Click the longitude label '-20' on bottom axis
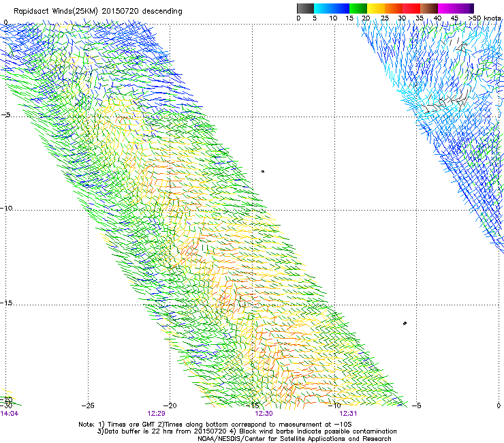The width and height of the screenshot is (504, 443). point(170,406)
